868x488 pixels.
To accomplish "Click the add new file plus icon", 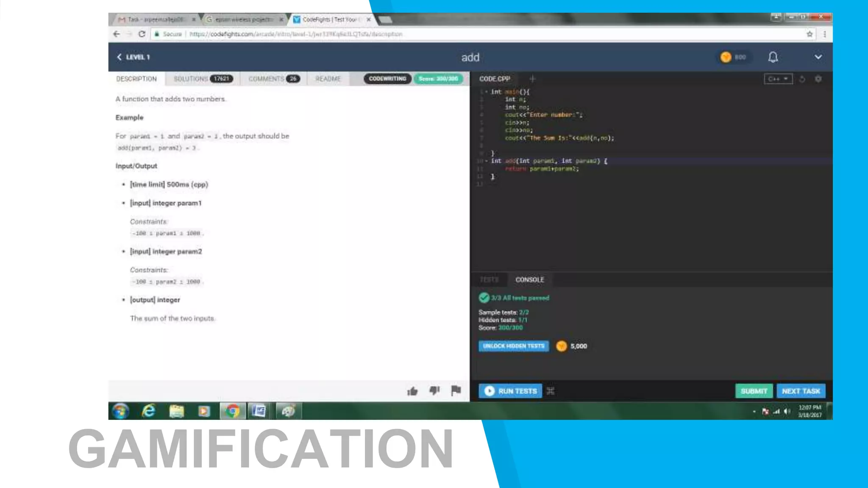I will 532,79.
